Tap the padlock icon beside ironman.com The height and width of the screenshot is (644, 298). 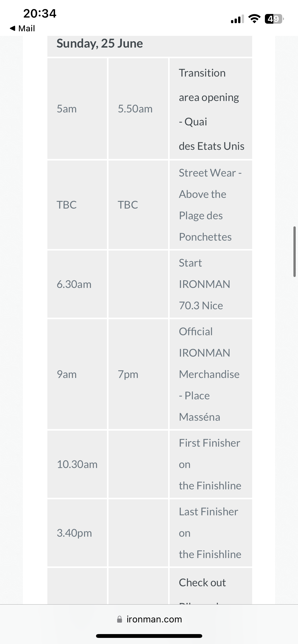click(x=119, y=619)
